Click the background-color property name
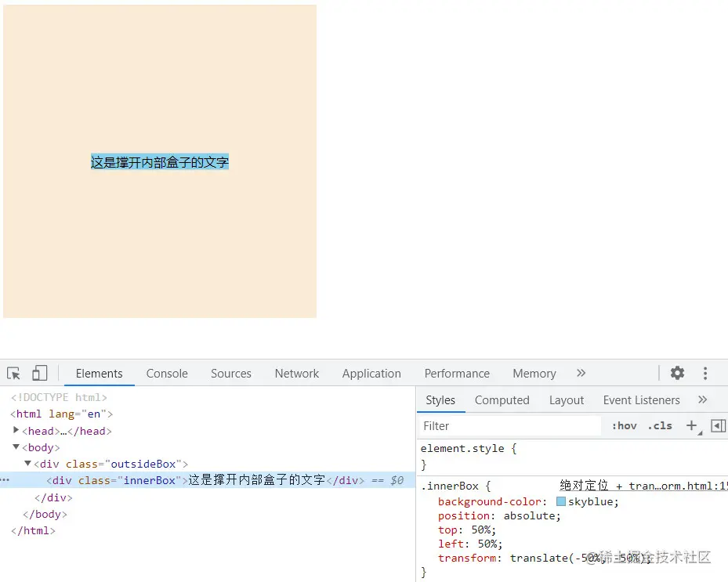728x582 pixels. coord(489,501)
